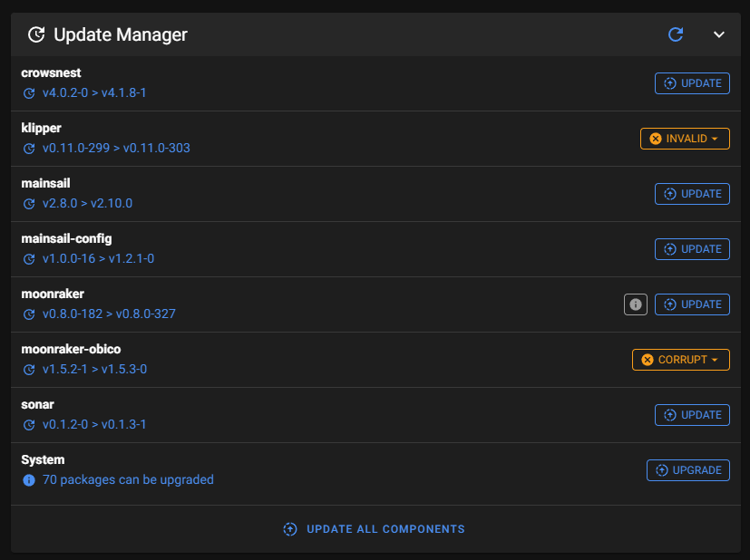Click the 'mainsail-config' component name
The image size is (750, 560).
tap(66, 239)
